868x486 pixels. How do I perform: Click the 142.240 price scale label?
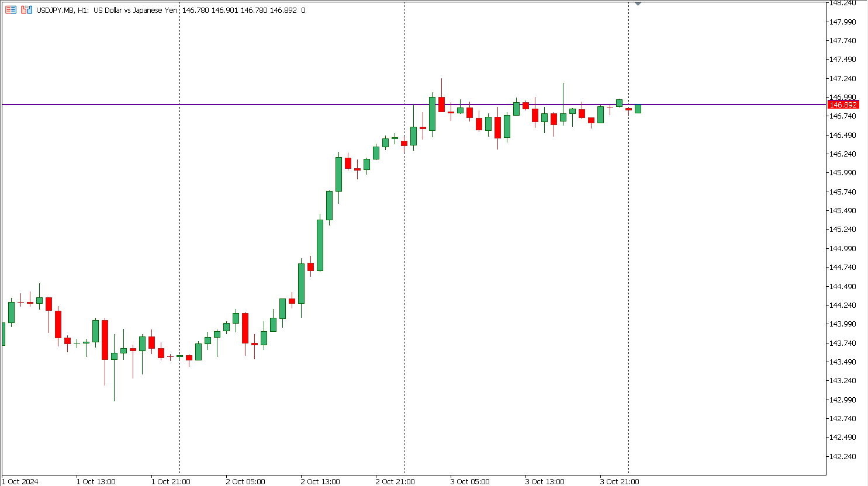pyautogui.click(x=842, y=456)
